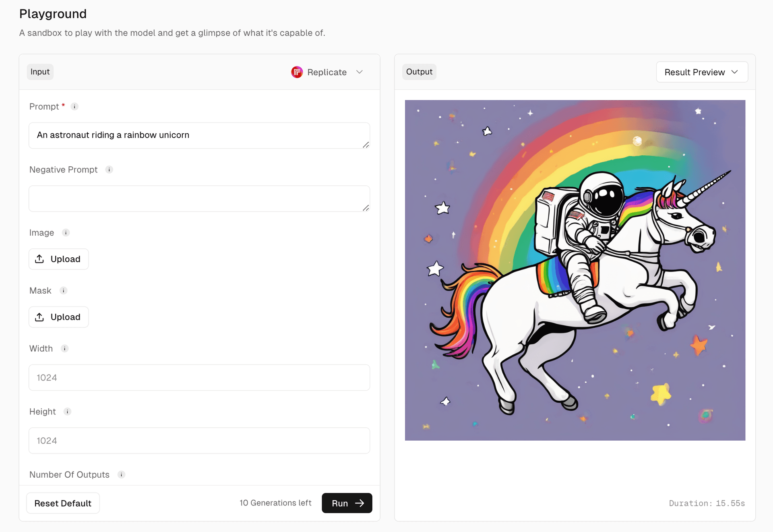The width and height of the screenshot is (773, 532).
Task: Click Upload button under Mask
Action: click(59, 317)
